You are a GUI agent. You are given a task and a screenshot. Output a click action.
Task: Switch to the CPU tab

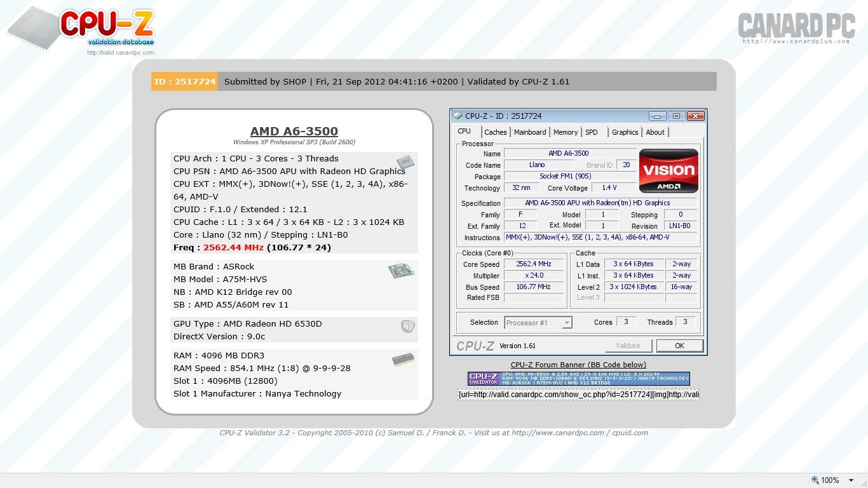point(465,132)
